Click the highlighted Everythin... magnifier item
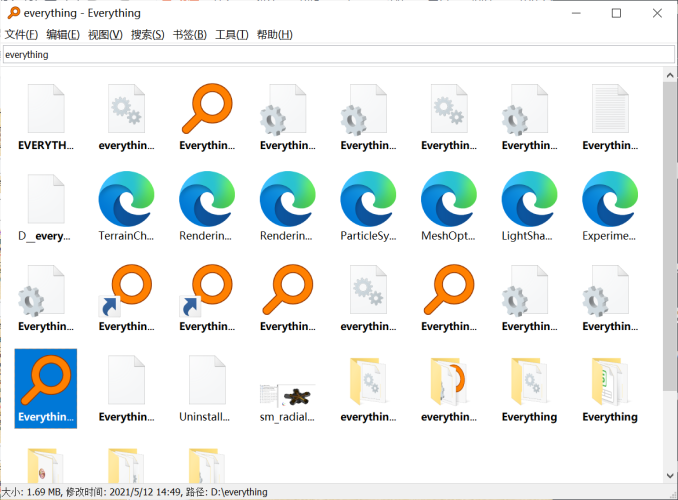This screenshot has width=678, height=500. pyautogui.click(x=46, y=388)
